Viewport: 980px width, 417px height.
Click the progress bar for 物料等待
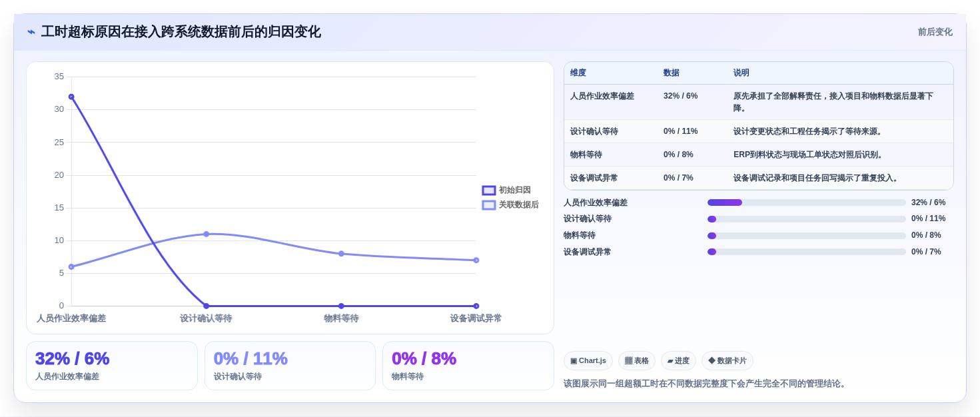point(807,236)
